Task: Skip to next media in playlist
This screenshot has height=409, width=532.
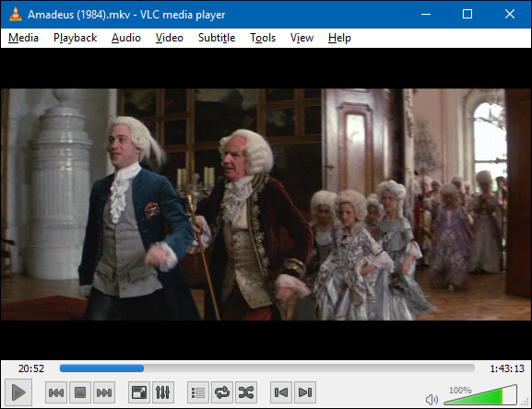Action: (104, 392)
